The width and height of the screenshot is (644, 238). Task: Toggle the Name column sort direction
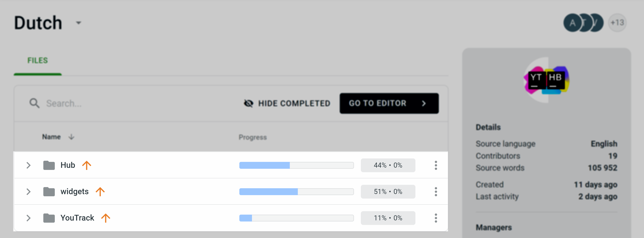click(x=71, y=137)
